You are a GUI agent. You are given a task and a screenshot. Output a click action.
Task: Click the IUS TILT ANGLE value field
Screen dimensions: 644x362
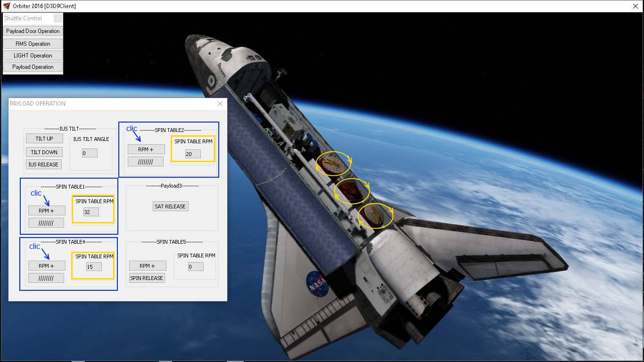[90, 153]
